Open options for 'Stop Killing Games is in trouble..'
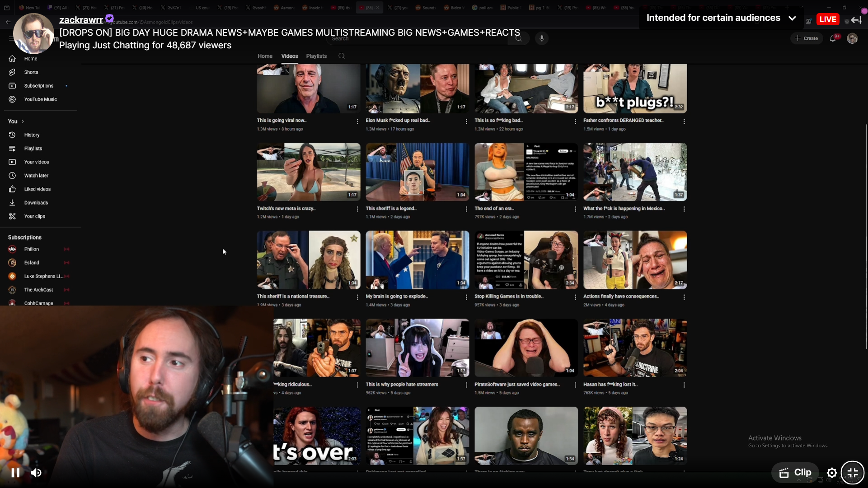Image resolution: width=868 pixels, height=488 pixels. (575, 297)
